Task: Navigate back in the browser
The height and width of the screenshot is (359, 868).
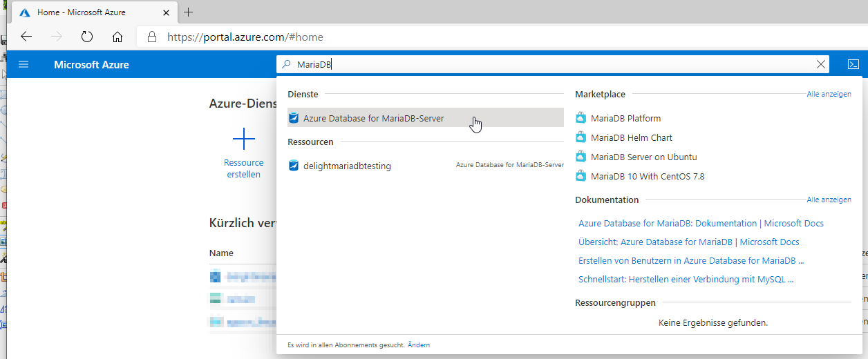Action: point(26,37)
